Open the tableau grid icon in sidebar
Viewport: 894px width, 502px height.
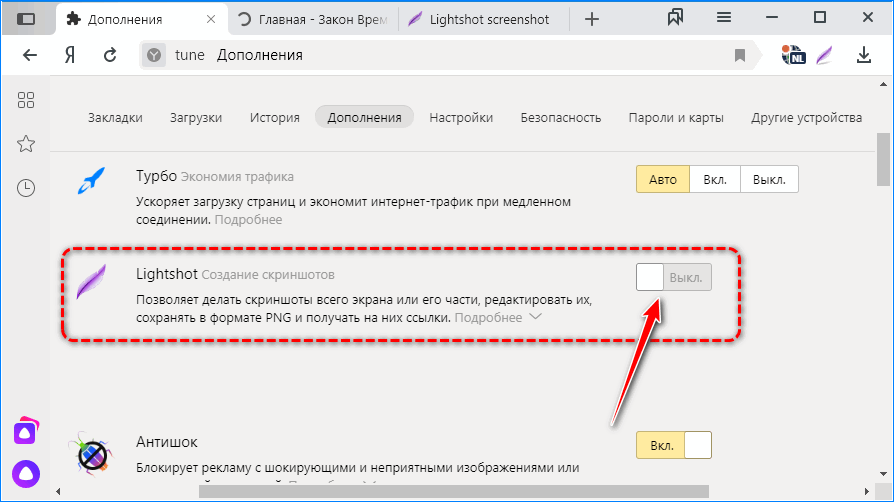[x=26, y=100]
